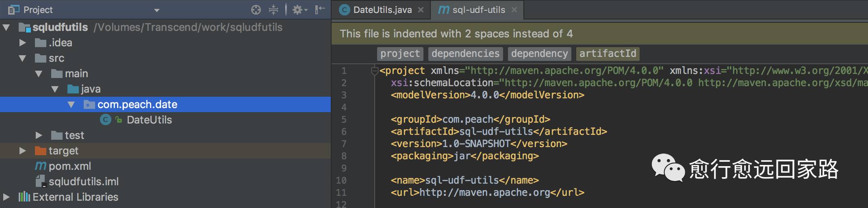Image resolution: width=868 pixels, height=208 pixels.
Task: Select the sql-udf-utils editor tab
Action: pyautogui.click(x=478, y=10)
